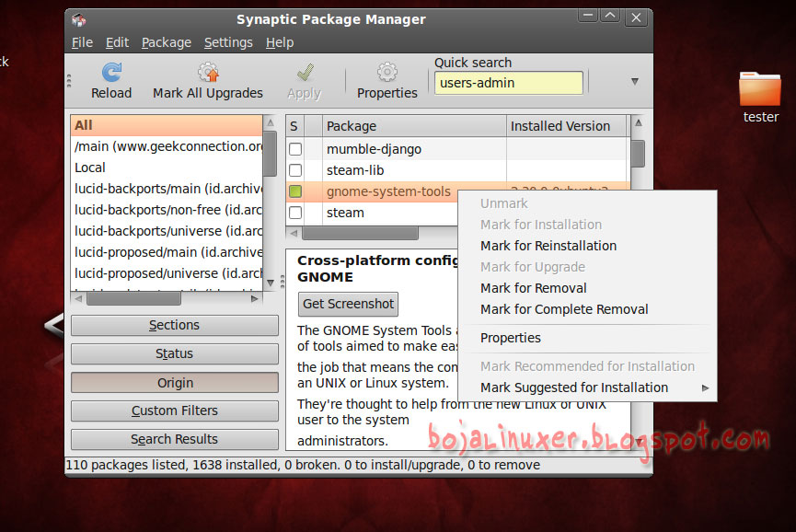Select /main (www.geekconnection.org) origin
Screen dimensions: 796x532
pos(167,146)
